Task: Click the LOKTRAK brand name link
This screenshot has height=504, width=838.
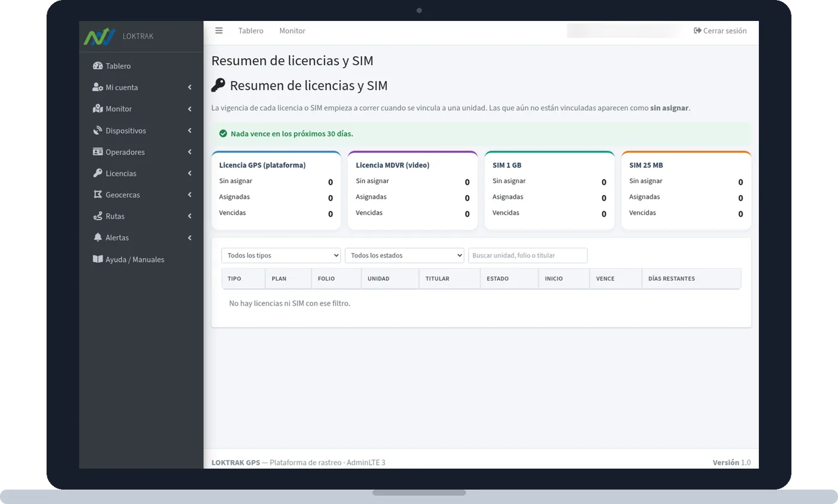Action: (138, 37)
